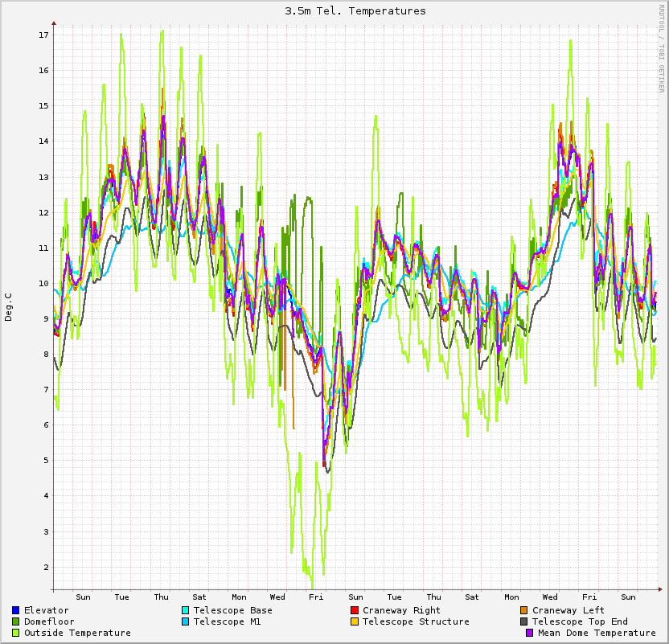
Task: Select the "Telescope Top End" legend text
Action: pyautogui.click(x=580, y=621)
